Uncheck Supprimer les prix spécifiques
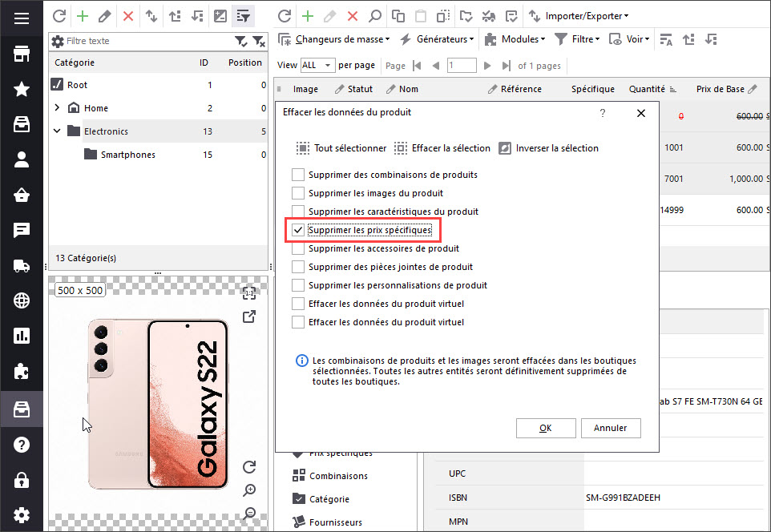The height and width of the screenshot is (532, 771). (x=298, y=230)
